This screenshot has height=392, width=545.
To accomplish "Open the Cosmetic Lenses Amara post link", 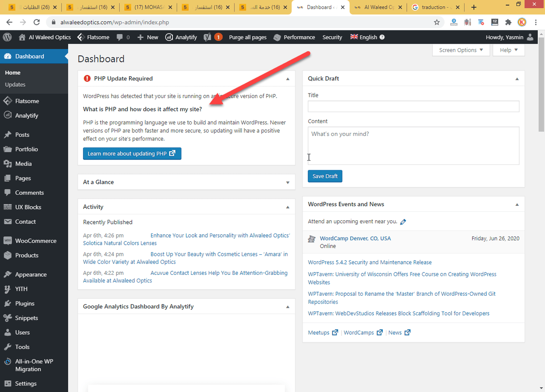I will [x=185, y=258].
